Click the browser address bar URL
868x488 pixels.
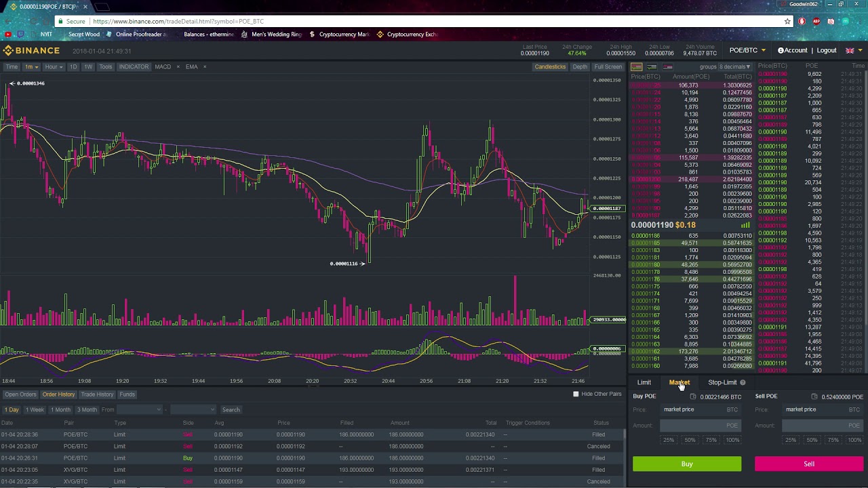pos(178,21)
